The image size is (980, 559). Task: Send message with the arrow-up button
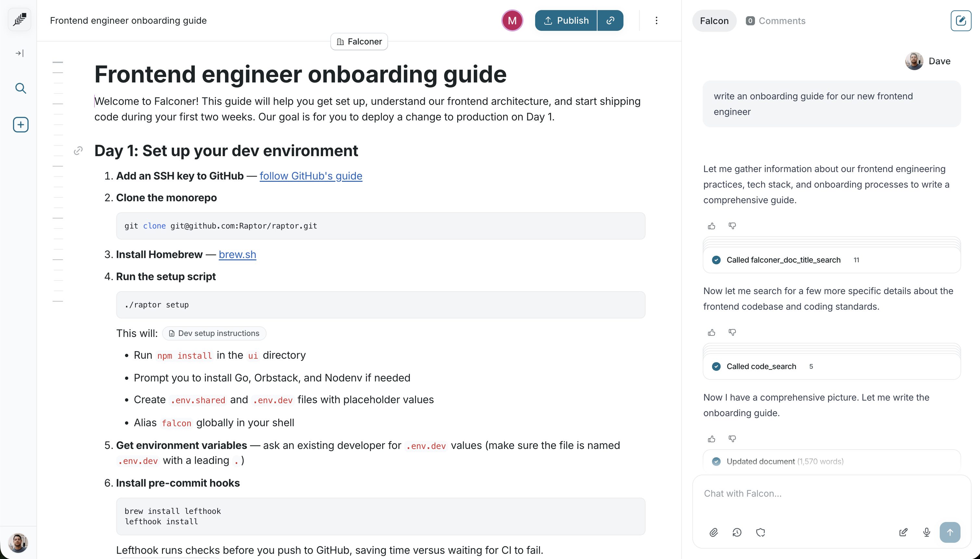click(950, 532)
